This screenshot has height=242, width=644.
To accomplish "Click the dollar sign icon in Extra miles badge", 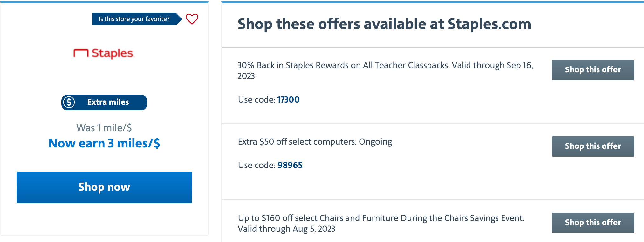I will click(x=69, y=102).
